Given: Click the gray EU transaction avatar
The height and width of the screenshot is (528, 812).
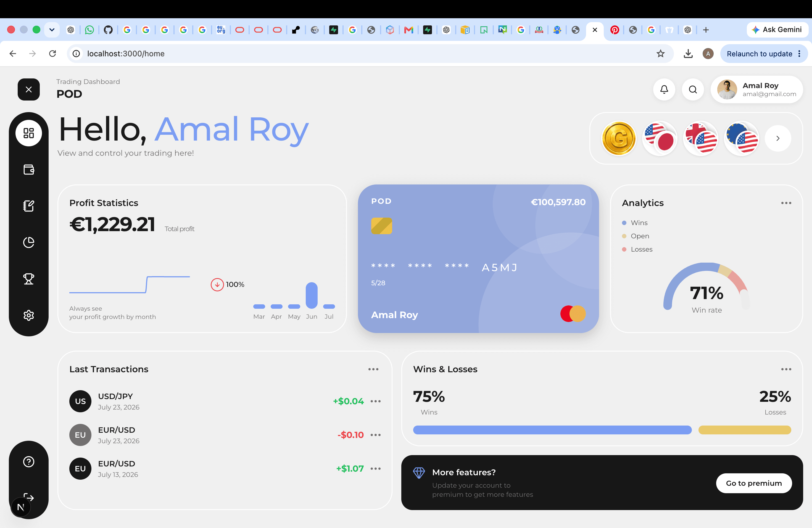Looking at the screenshot, I should [x=80, y=435].
